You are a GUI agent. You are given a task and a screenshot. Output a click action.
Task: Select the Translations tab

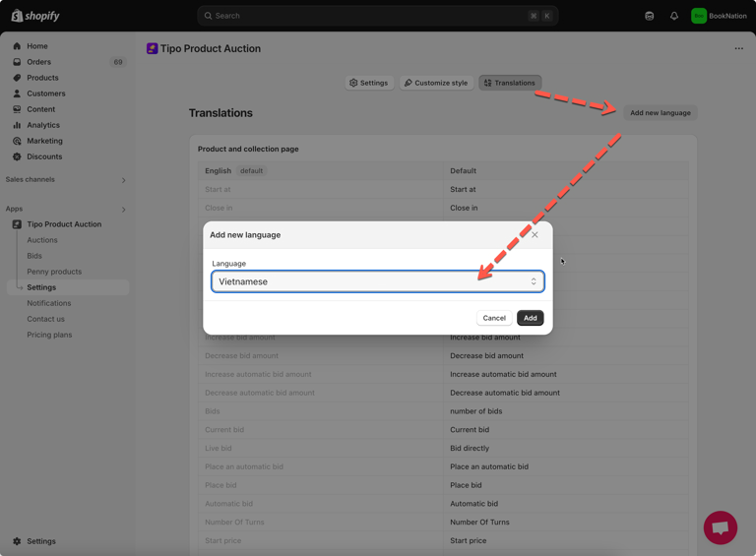pyautogui.click(x=510, y=83)
